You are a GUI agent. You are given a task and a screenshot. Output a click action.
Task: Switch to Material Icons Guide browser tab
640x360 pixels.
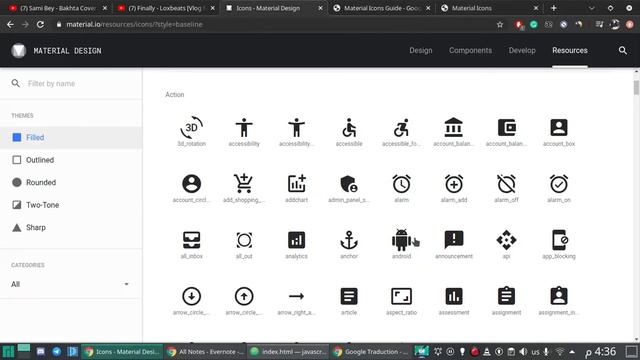(381, 8)
